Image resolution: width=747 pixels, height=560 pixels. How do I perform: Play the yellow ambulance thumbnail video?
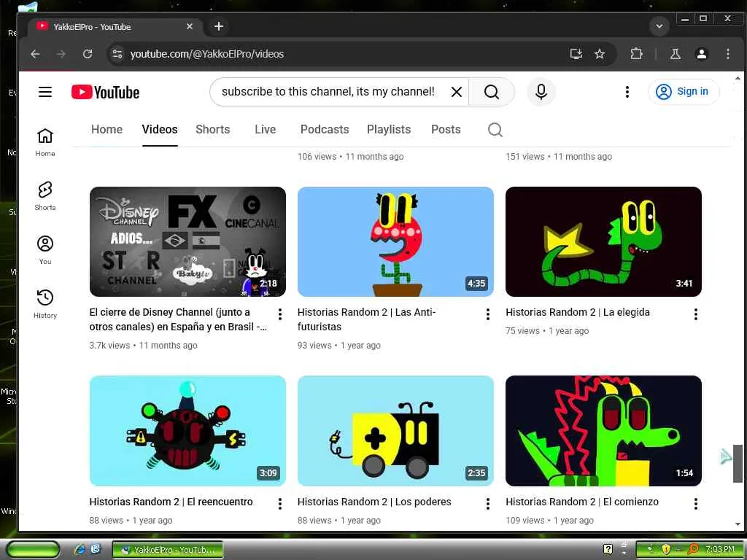pos(395,431)
